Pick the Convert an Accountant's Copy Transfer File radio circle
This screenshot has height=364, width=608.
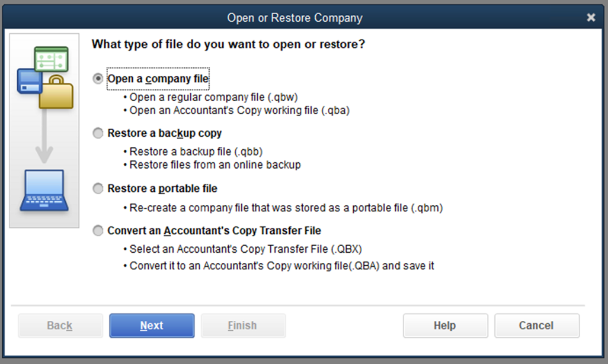click(98, 231)
